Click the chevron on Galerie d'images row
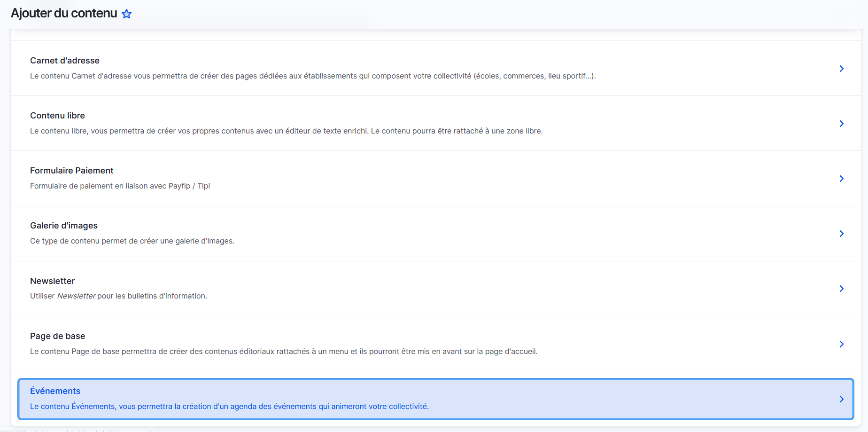 (841, 234)
